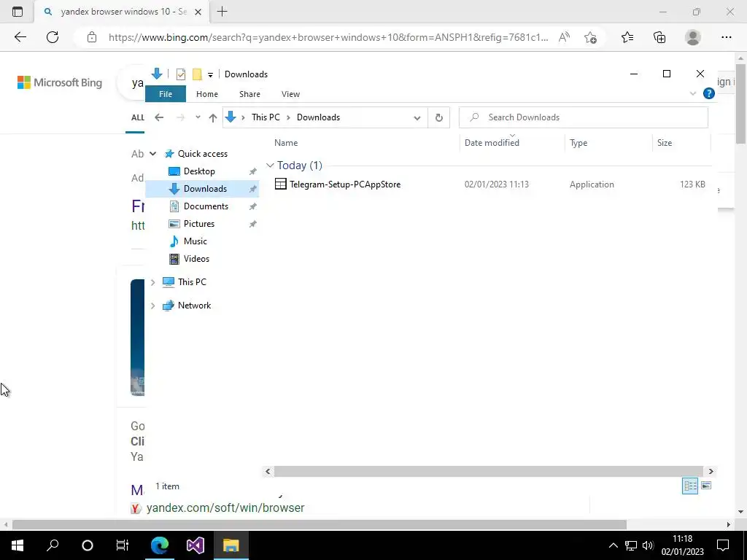This screenshot has width=747, height=560.
Task: Open Edge Collections icon
Action: 659,37
